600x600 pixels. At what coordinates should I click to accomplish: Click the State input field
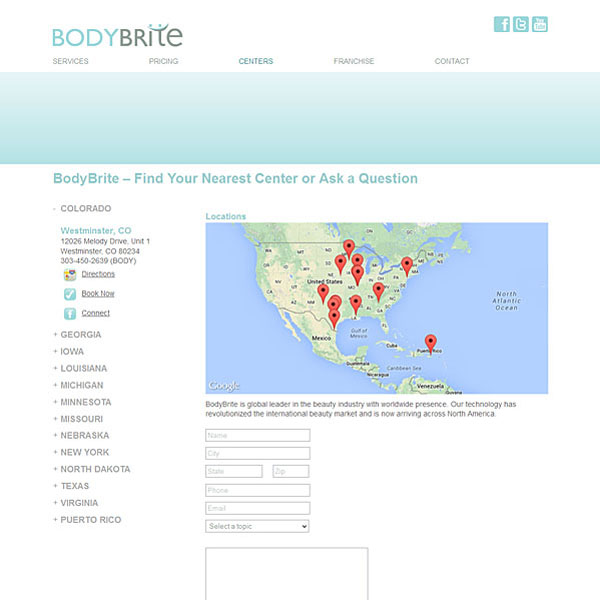pos(234,471)
